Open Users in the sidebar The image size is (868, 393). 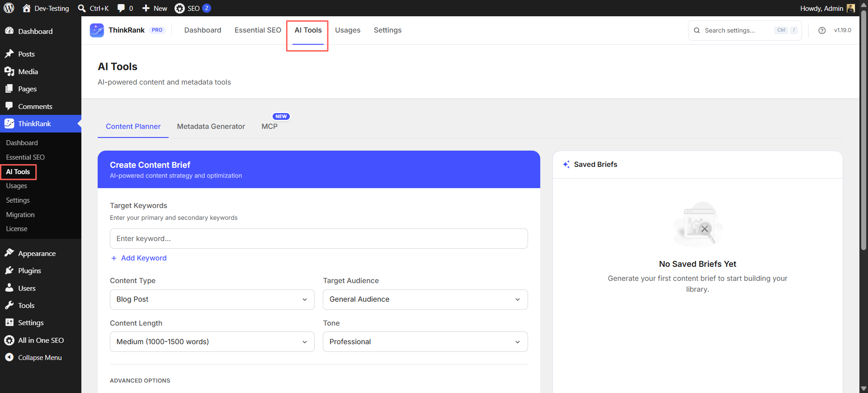coord(41,288)
